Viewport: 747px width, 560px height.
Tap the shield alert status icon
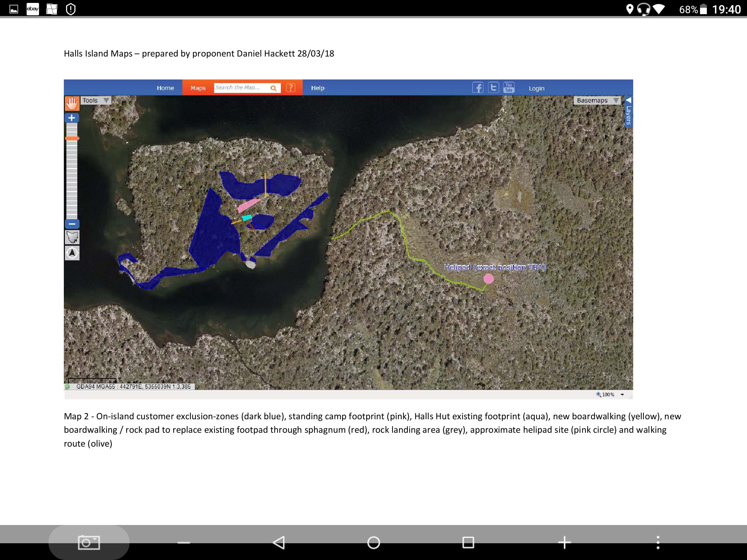[x=71, y=9]
